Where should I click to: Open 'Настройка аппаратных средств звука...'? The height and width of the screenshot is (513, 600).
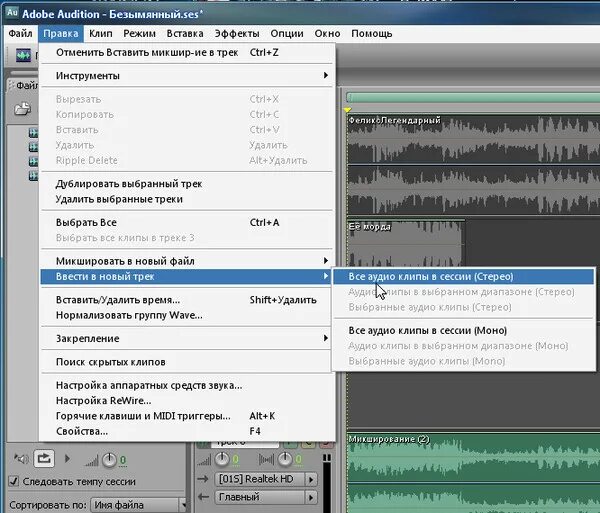(x=187, y=385)
